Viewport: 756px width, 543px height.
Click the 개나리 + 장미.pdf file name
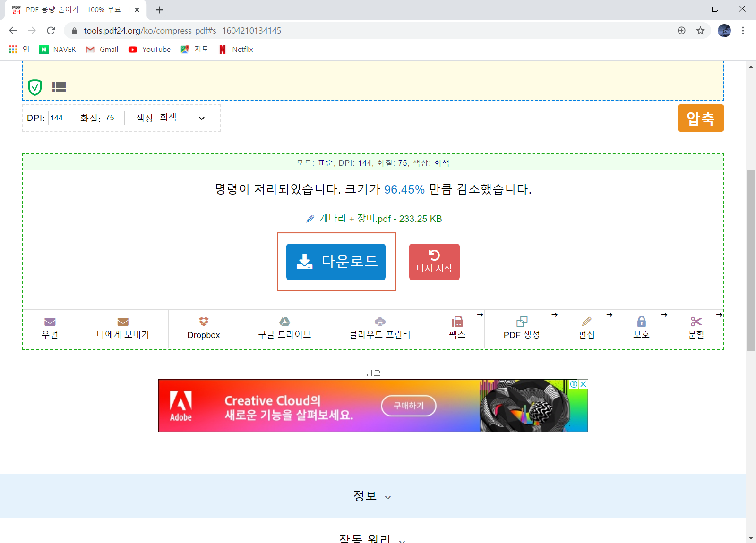click(x=355, y=219)
